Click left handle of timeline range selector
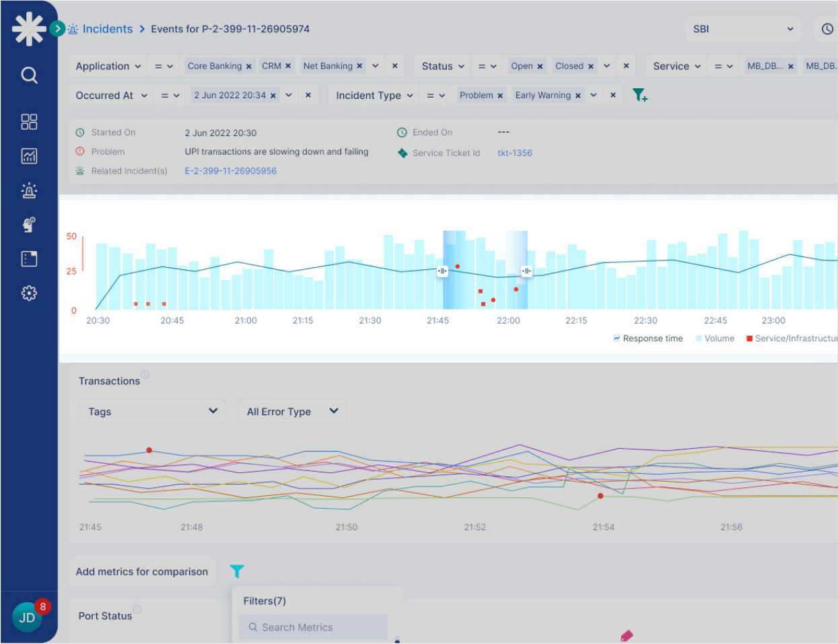This screenshot has height=644, width=838. click(x=442, y=271)
